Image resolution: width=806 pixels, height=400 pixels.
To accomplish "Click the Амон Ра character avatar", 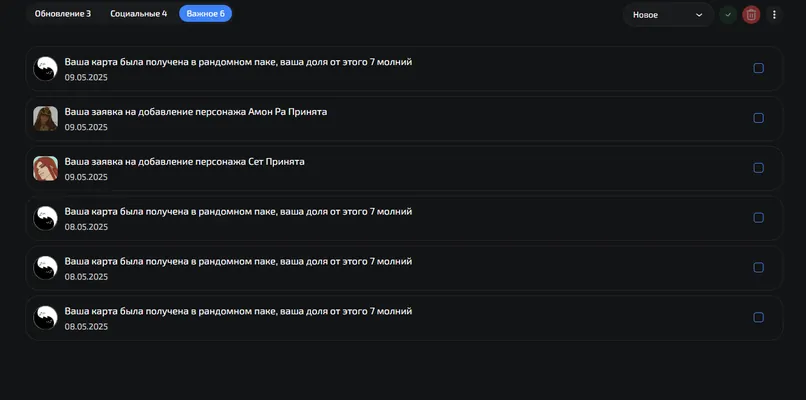I will pos(45,118).
